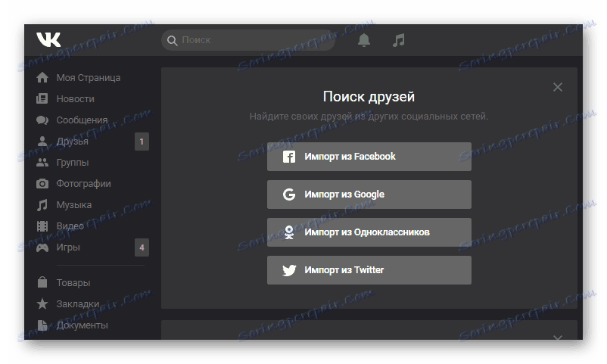This screenshot has height=364, width=607.
Task: Focus the Поиск search field
Action: click(x=248, y=40)
